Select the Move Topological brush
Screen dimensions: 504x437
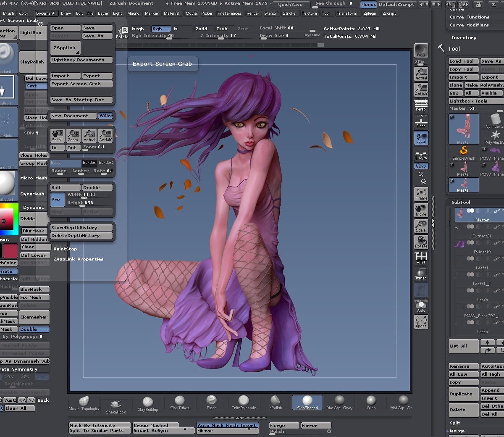84,403
